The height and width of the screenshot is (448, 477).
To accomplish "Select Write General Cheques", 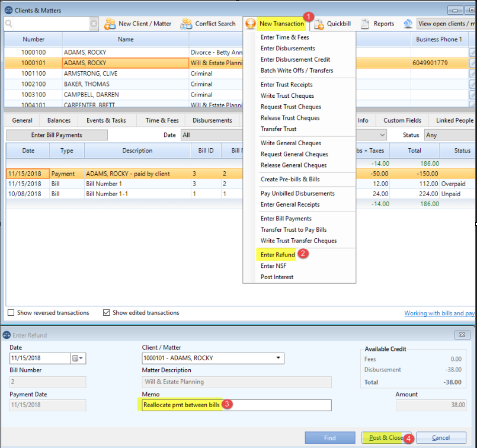I will point(290,143).
